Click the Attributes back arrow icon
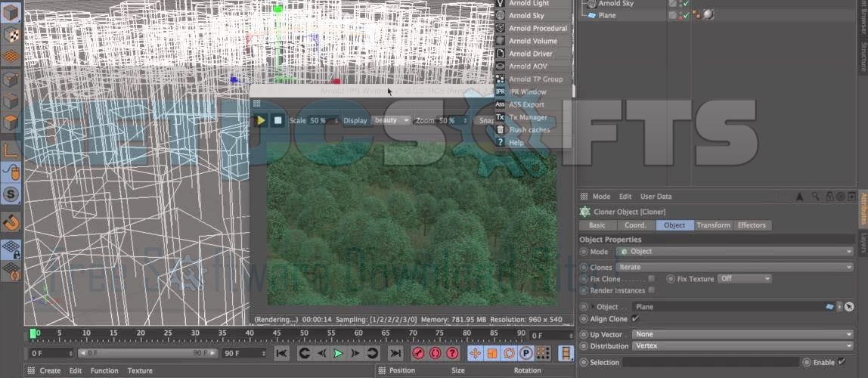This screenshot has width=868, height=378. (x=799, y=197)
